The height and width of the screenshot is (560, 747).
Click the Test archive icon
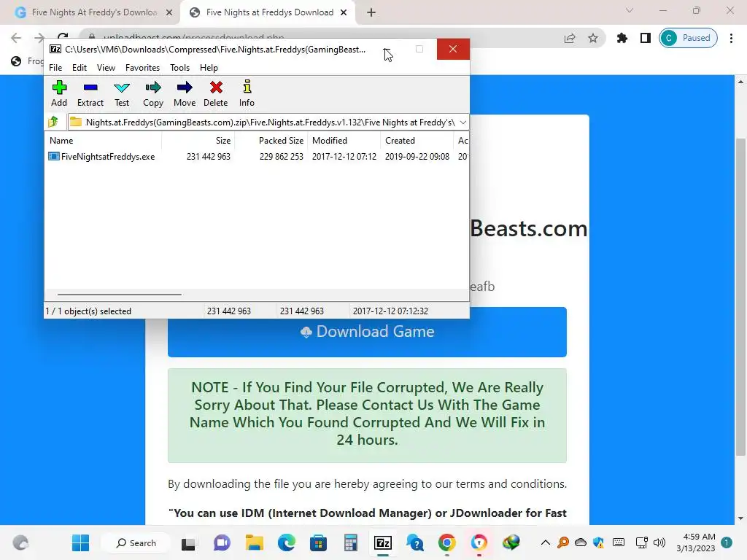(x=122, y=93)
